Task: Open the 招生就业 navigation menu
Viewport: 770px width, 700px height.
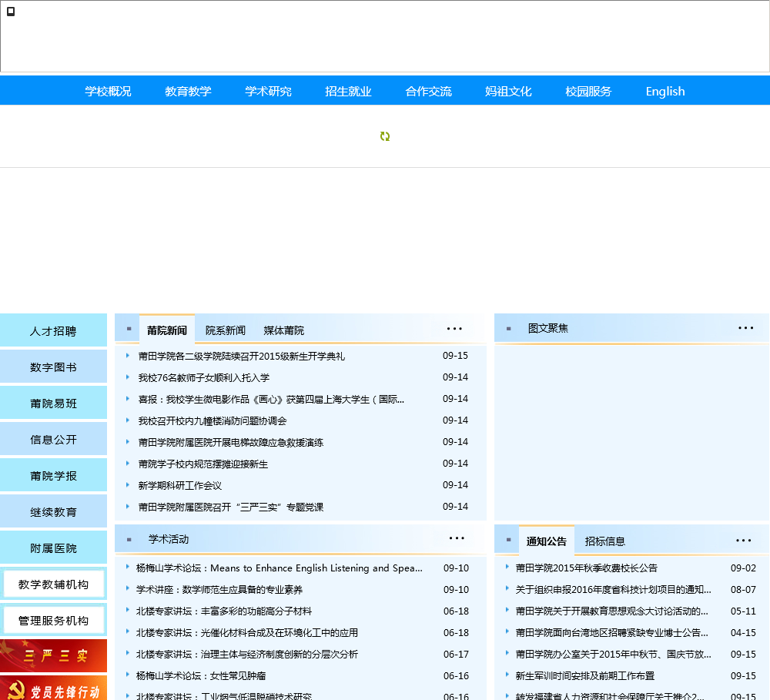Action: (x=348, y=91)
